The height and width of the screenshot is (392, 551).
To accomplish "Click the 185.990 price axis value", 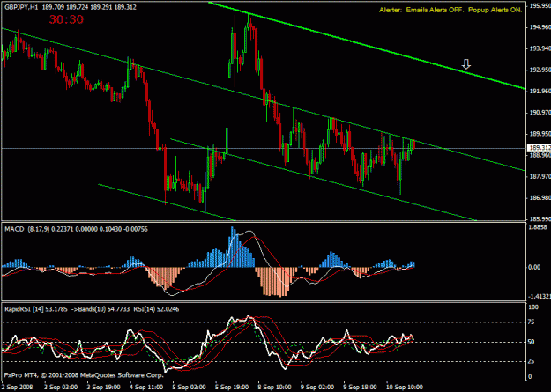I will point(540,218).
